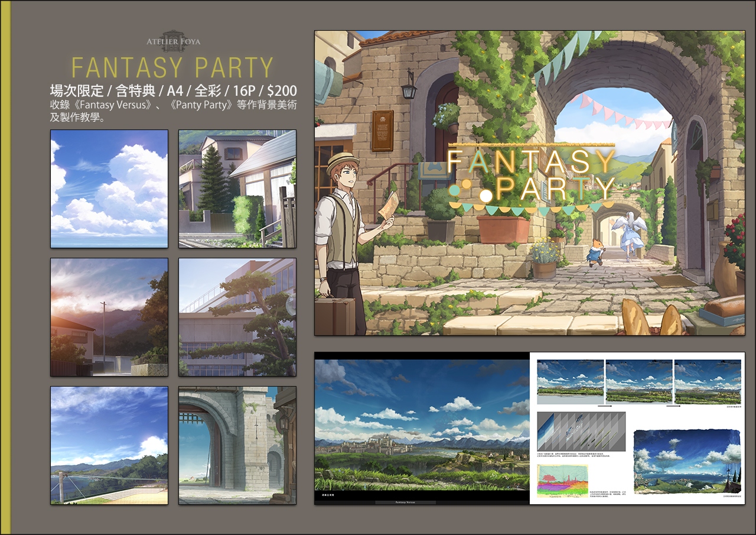The width and height of the screenshot is (756, 535).
Task: Open the hillside sky with fence thumbnail
Action: (x=109, y=445)
